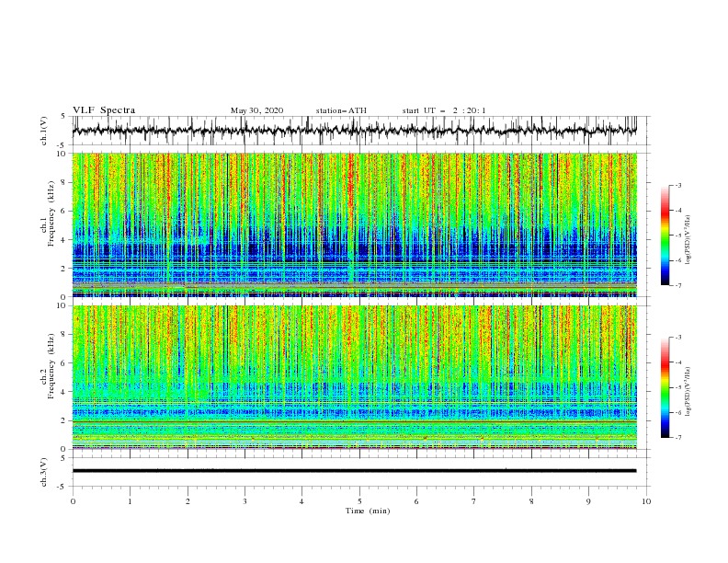Click the ch.2 color scale bar
Image resolution: width=728 pixels, height=563 pixels.
665,387
